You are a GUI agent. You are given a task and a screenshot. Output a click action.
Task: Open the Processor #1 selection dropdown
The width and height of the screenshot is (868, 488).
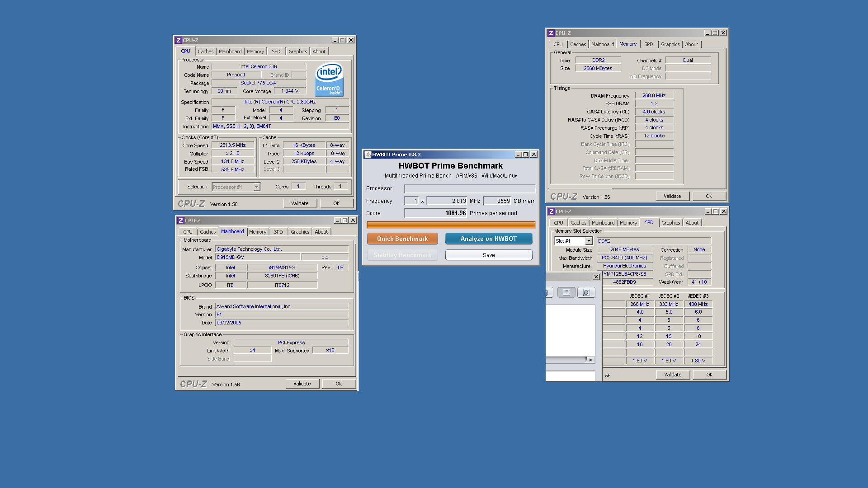tap(256, 187)
